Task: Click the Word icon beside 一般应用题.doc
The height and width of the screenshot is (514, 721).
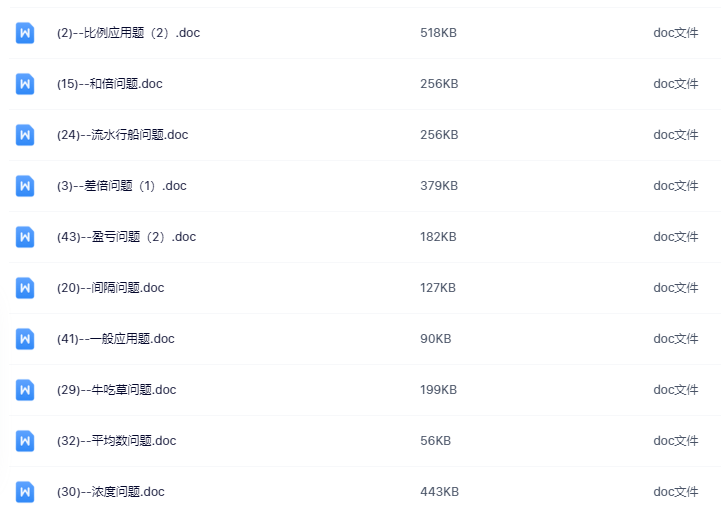Action: pyautogui.click(x=25, y=339)
